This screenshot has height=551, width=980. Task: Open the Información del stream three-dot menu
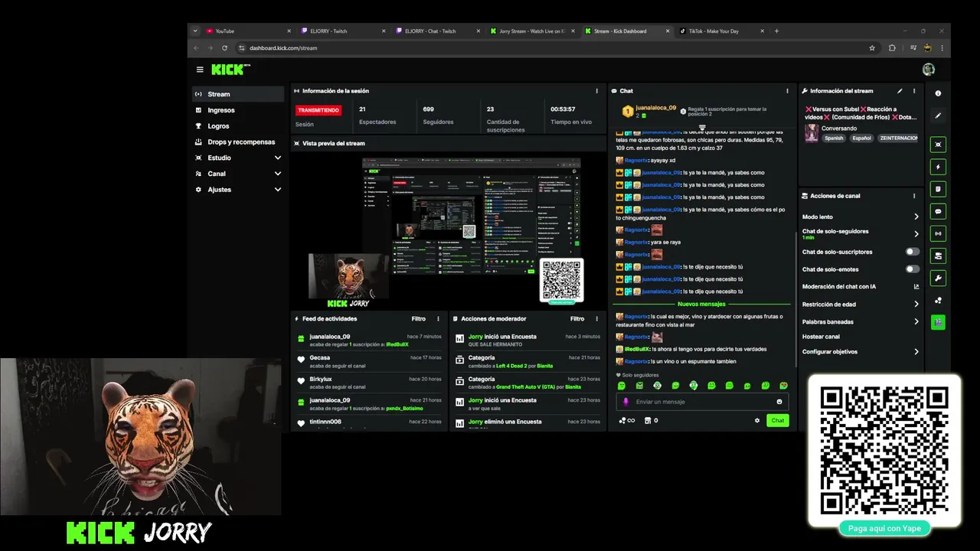pyautogui.click(x=913, y=91)
